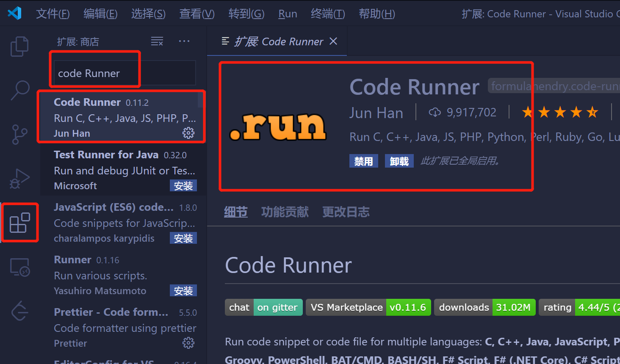The width and height of the screenshot is (620, 364).
Task: Click the formulahendry.code-runner identifier label
Action: [554, 86]
